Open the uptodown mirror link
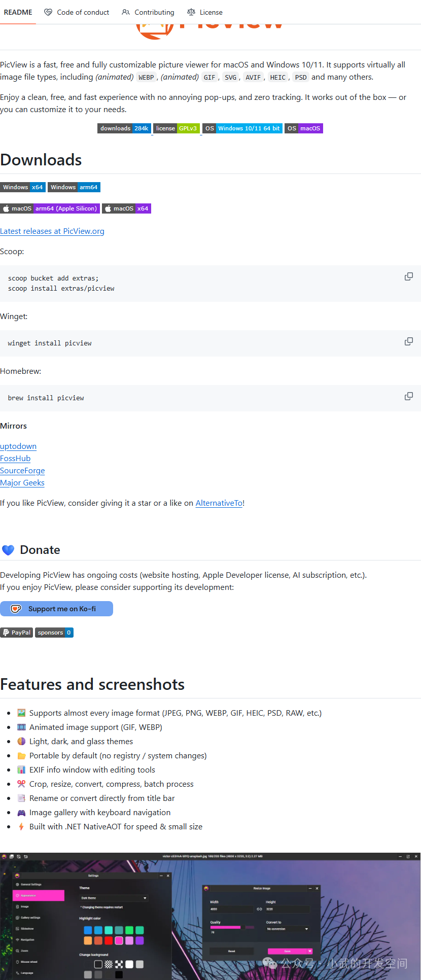Image resolution: width=421 pixels, height=980 pixels. pyautogui.click(x=18, y=446)
